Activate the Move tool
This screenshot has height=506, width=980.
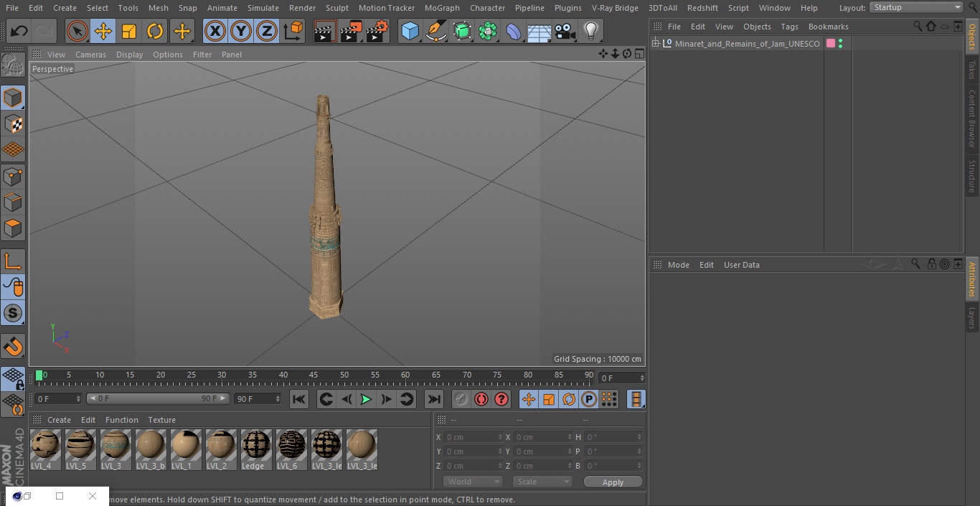pyautogui.click(x=103, y=31)
